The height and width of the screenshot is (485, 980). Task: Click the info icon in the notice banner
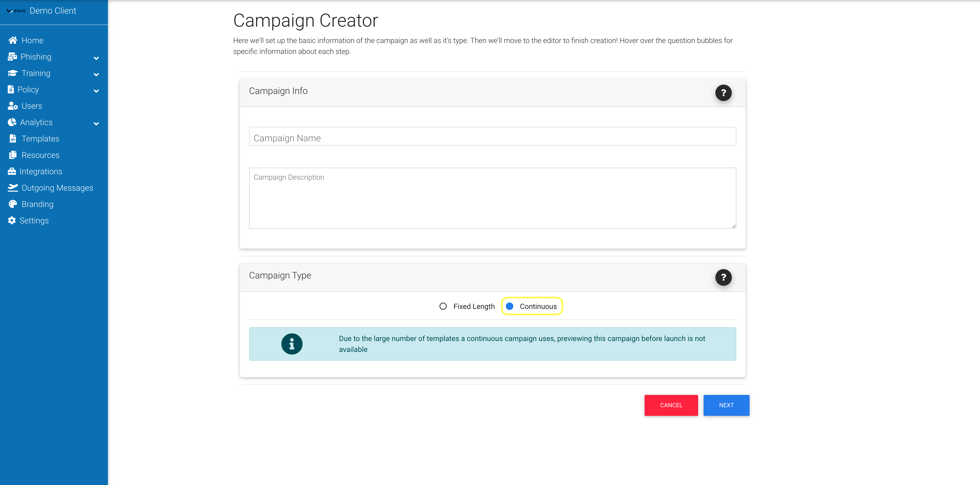pos(292,344)
